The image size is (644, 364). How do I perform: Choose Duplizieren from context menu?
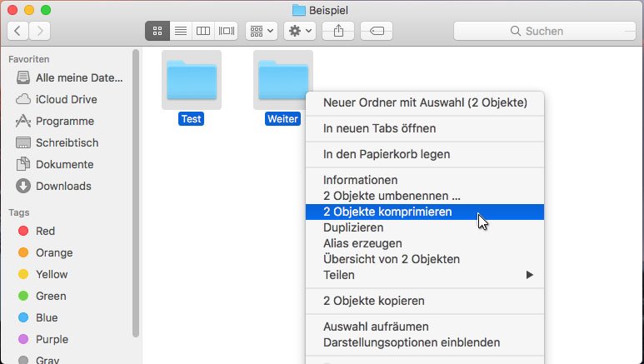(x=425, y=227)
